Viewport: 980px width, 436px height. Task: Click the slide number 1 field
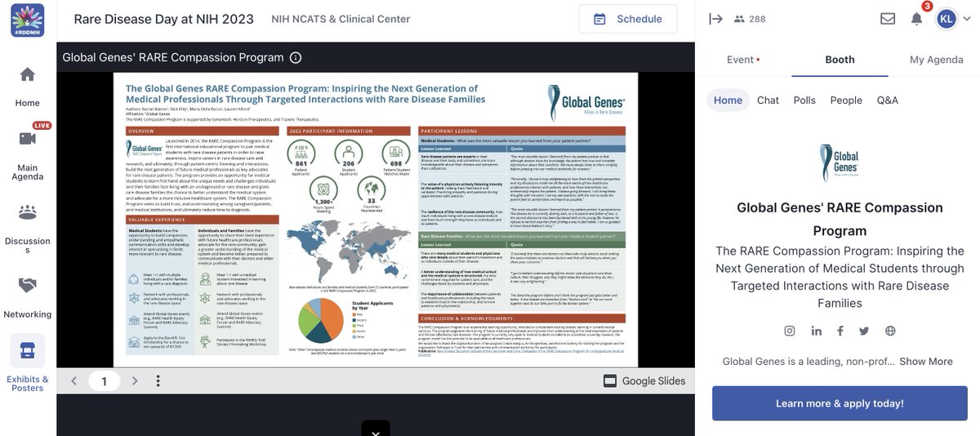(104, 380)
